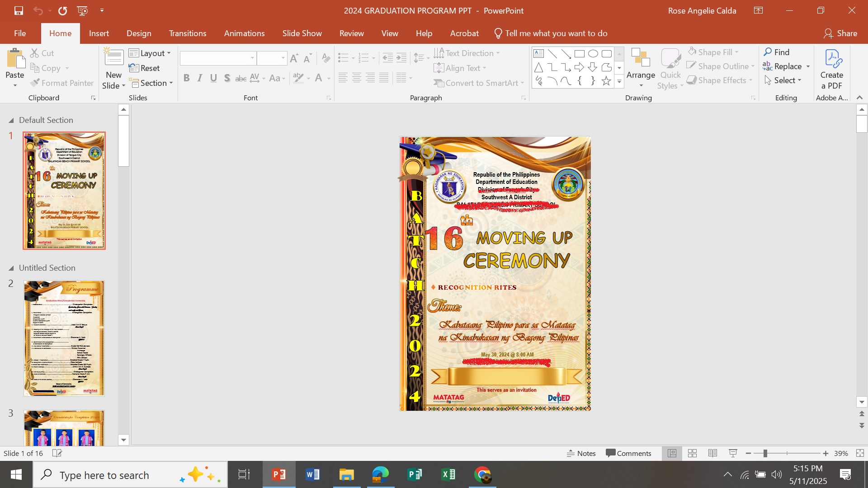Screen dimensions: 868x488
Task: Switch to Slide Sorter view icon
Action: (x=692, y=453)
